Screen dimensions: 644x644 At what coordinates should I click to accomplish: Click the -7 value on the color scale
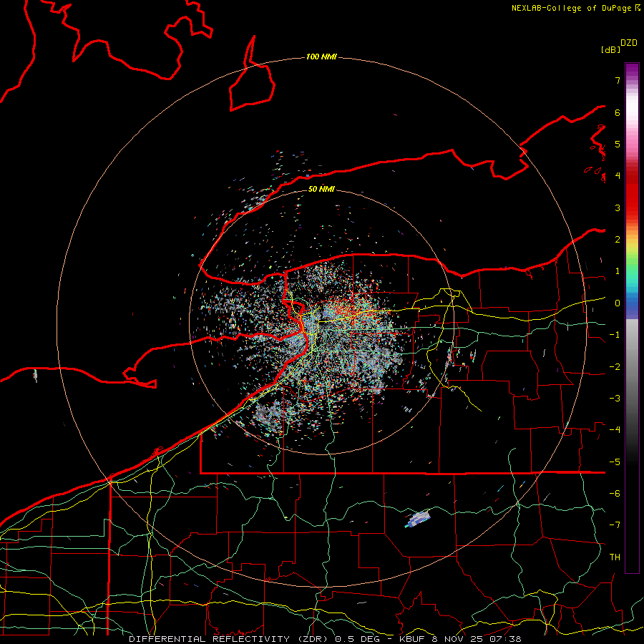(x=615, y=525)
